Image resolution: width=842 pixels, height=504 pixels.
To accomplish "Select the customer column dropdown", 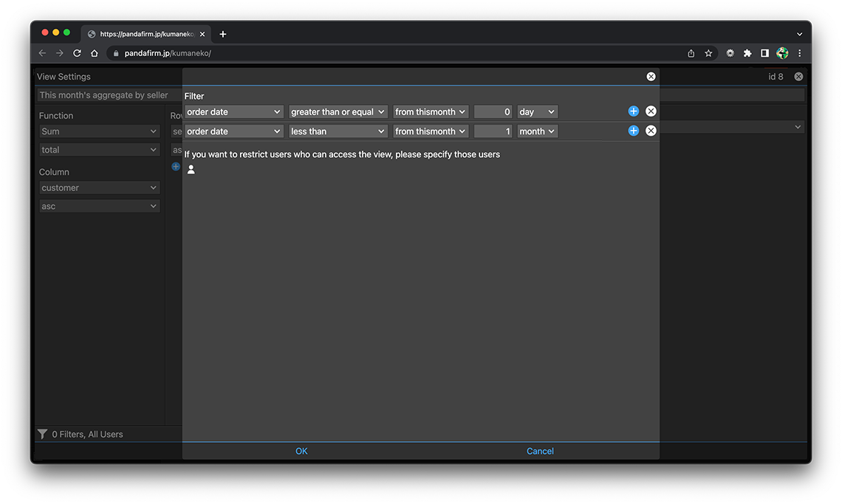I will 100,188.
